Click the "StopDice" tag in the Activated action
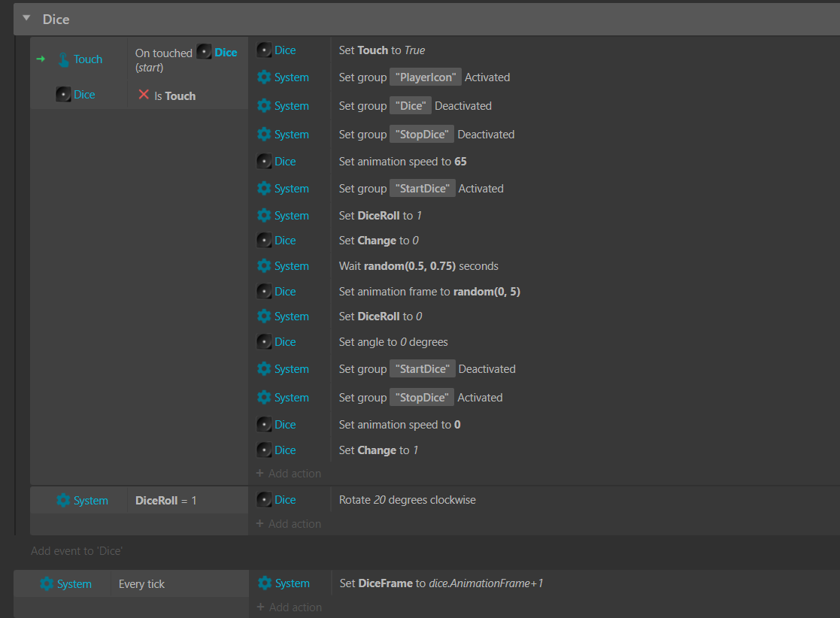Screen dimensions: 840x618 422,398
